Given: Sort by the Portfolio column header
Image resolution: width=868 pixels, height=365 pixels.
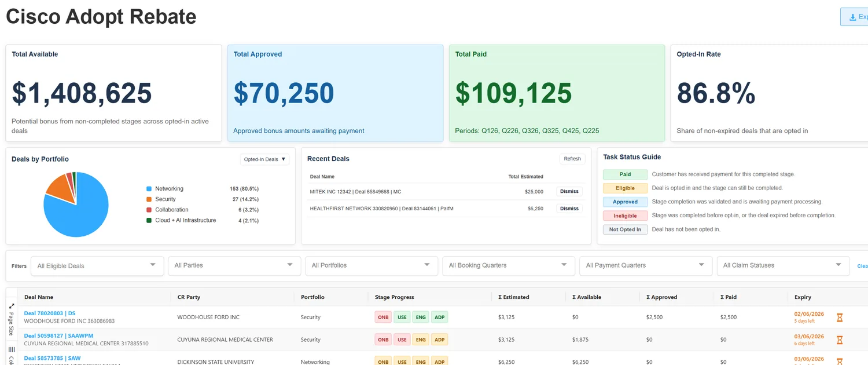Looking at the screenshot, I should pyautogui.click(x=312, y=297).
